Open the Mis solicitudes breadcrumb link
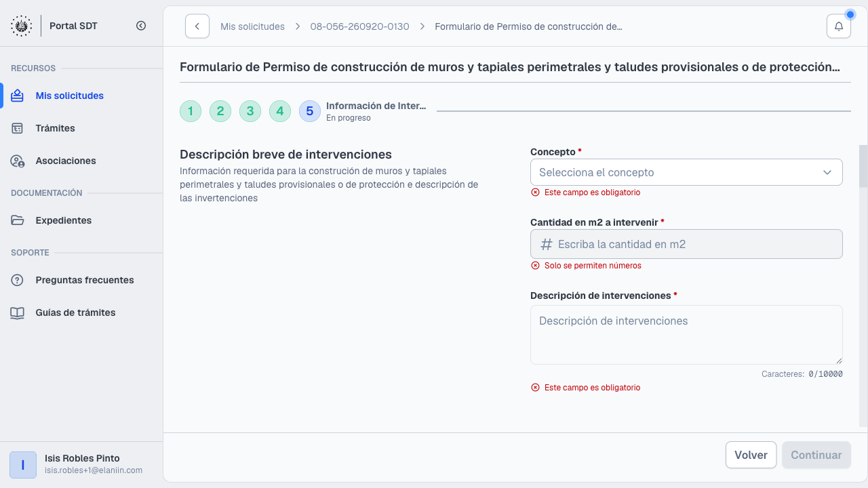Image resolution: width=868 pixels, height=488 pixels. [252, 26]
